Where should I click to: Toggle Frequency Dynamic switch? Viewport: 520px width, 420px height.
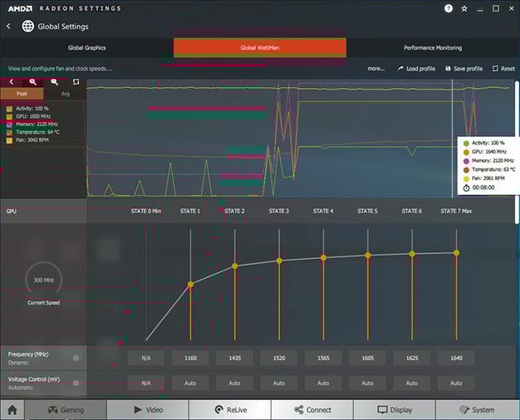[x=76, y=358]
